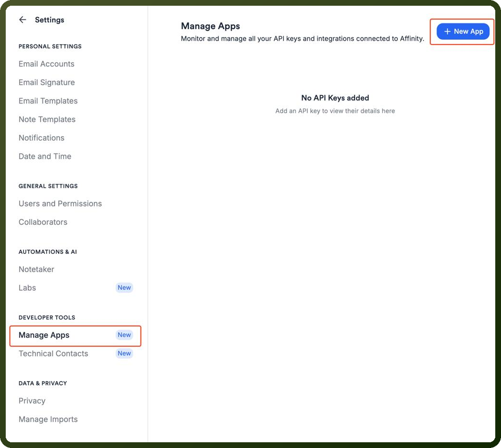501x448 pixels.
Task: Click the New badge beside Manage Apps
Action: 124,335
